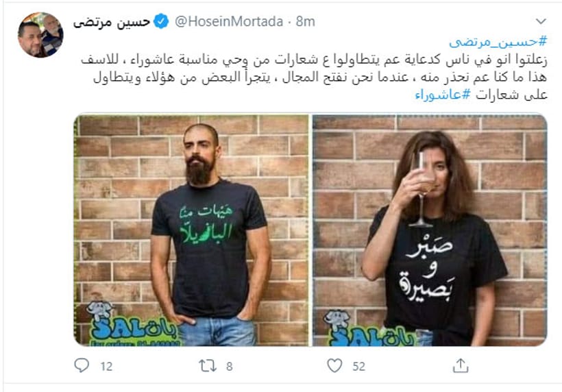Click the SAL elephant logo in the woman's photo
The image size is (562, 392).
tap(369, 328)
